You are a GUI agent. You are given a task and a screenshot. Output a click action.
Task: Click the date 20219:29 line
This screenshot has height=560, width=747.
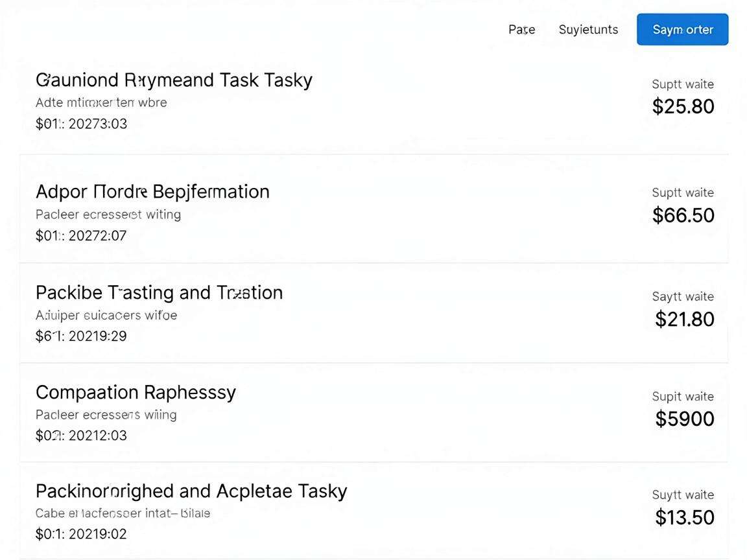tap(81, 336)
